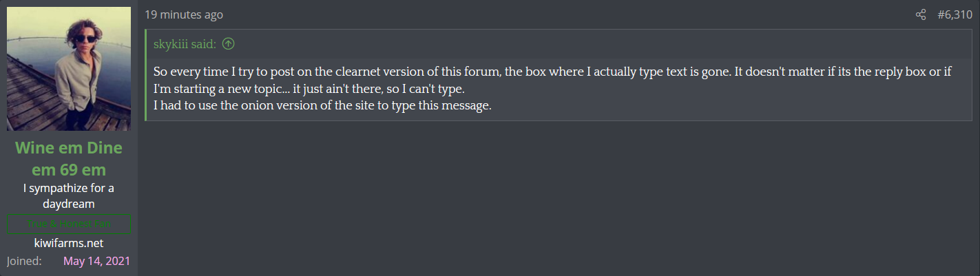Click the first line of the quote, 'So every time'
Image resolution: width=980 pixels, height=276 pixels.
point(552,72)
